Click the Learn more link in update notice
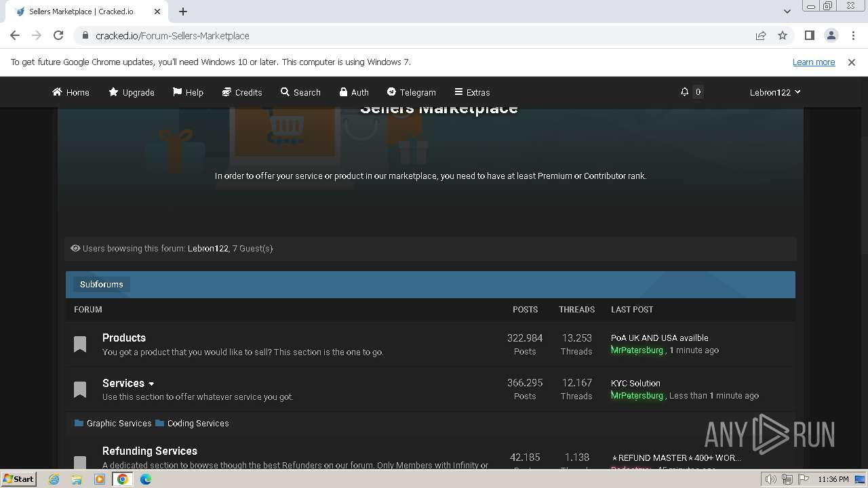This screenshot has width=868, height=488. click(x=814, y=62)
